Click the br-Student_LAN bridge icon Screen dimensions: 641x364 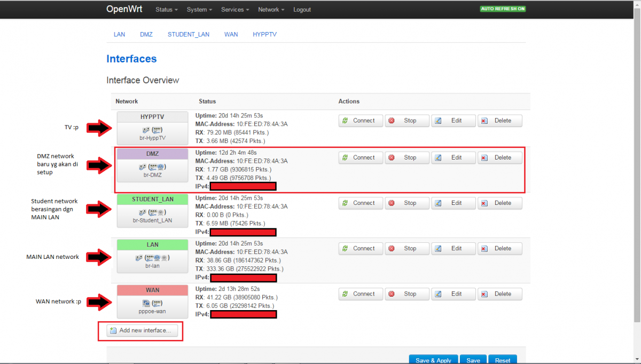(x=152, y=212)
